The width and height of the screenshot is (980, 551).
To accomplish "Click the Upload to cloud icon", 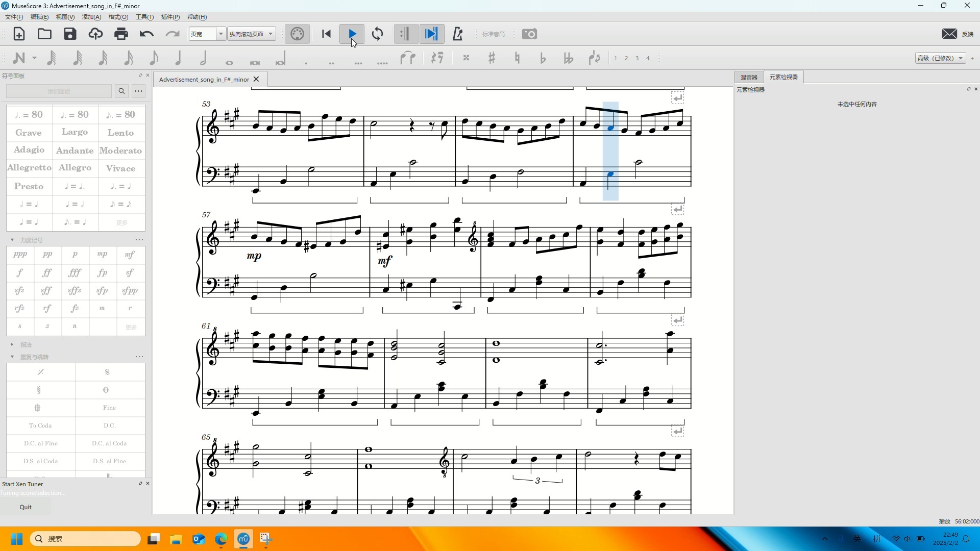I will [x=95, y=34].
